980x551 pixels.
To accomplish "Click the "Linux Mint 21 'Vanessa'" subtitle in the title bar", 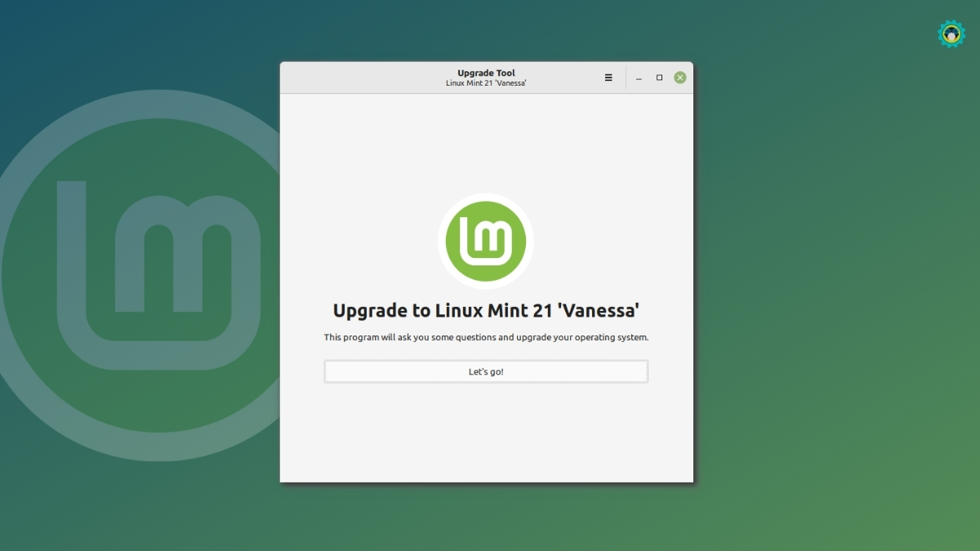I will click(486, 83).
